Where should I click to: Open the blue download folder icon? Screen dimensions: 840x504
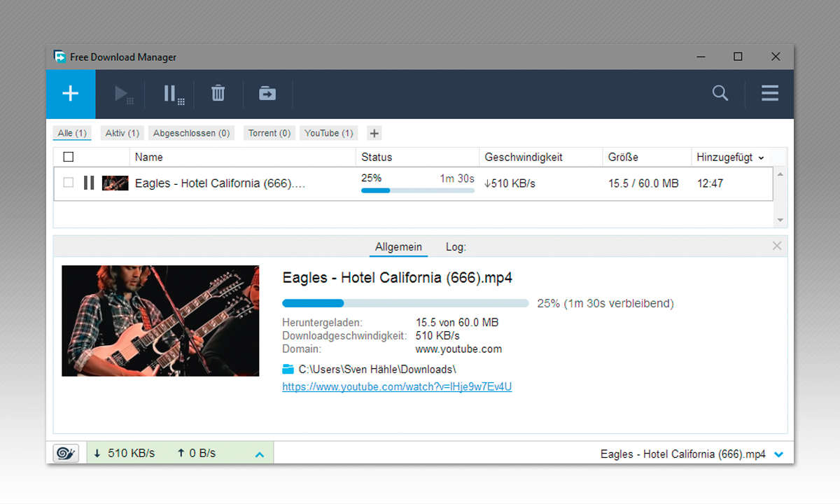[x=287, y=369]
